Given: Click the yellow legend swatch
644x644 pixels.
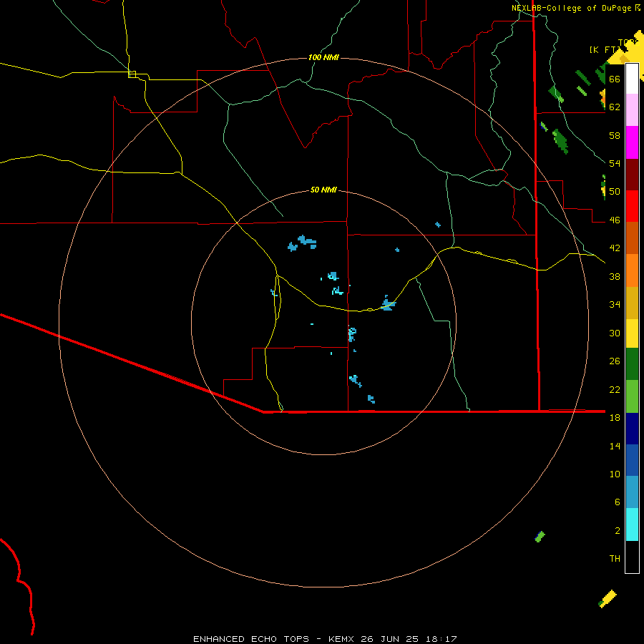Looking at the screenshot, I should 632,333.
